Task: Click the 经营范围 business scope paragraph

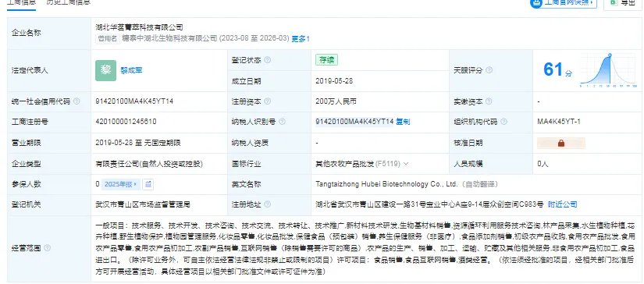Action: (x=365, y=248)
